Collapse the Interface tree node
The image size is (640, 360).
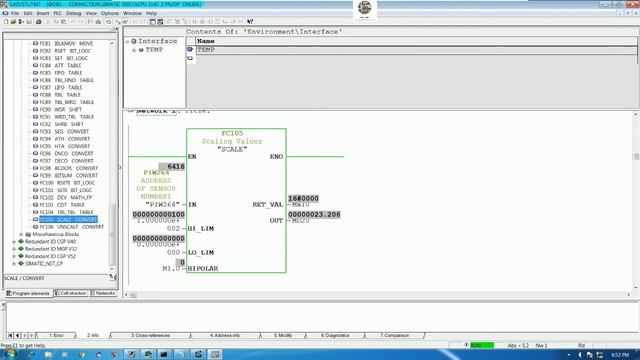127,42
